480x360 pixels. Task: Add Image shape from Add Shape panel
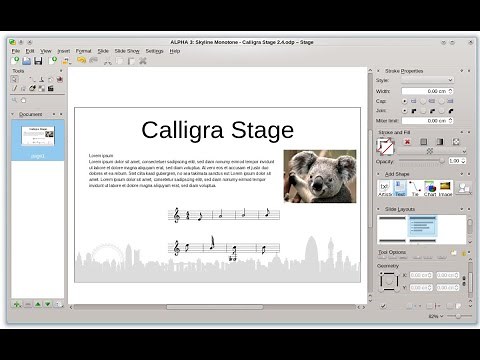click(445, 189)
